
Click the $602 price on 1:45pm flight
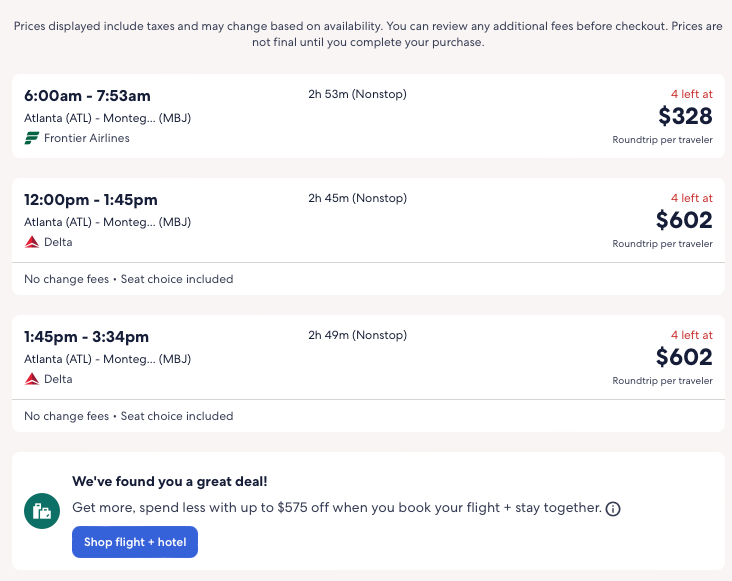click(x=684, y=357)
